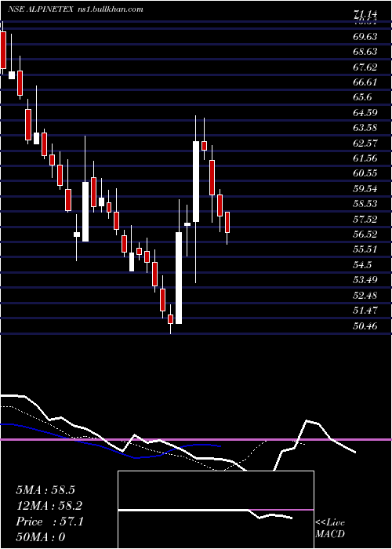Select the 65.6 price axis label

[362, 97]
